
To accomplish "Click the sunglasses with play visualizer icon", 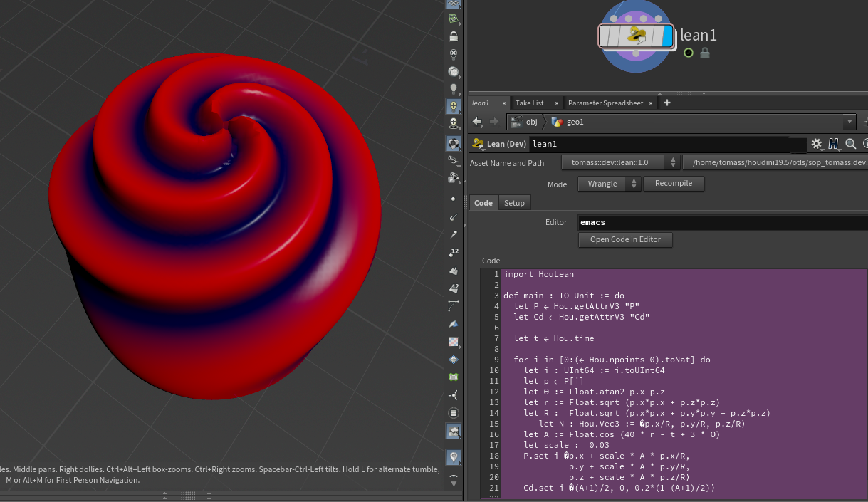I will pyautogui.click(x=453, y=178).
